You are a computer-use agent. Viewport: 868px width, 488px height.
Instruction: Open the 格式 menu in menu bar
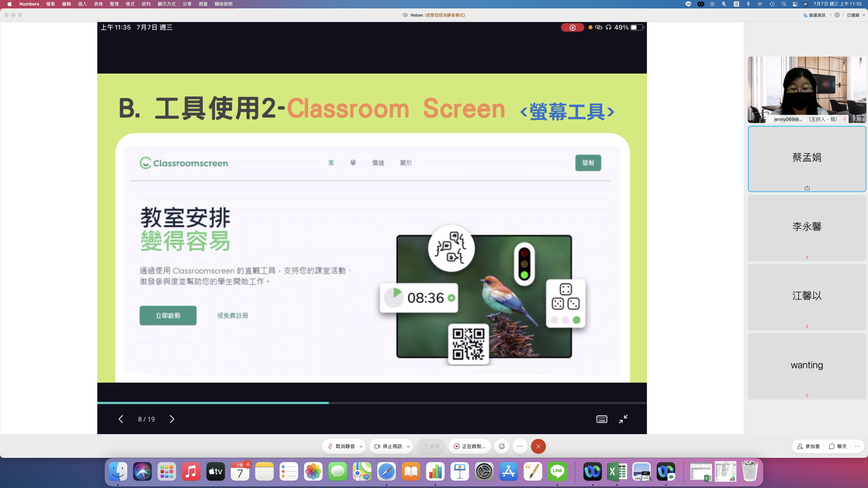[130, 4]
